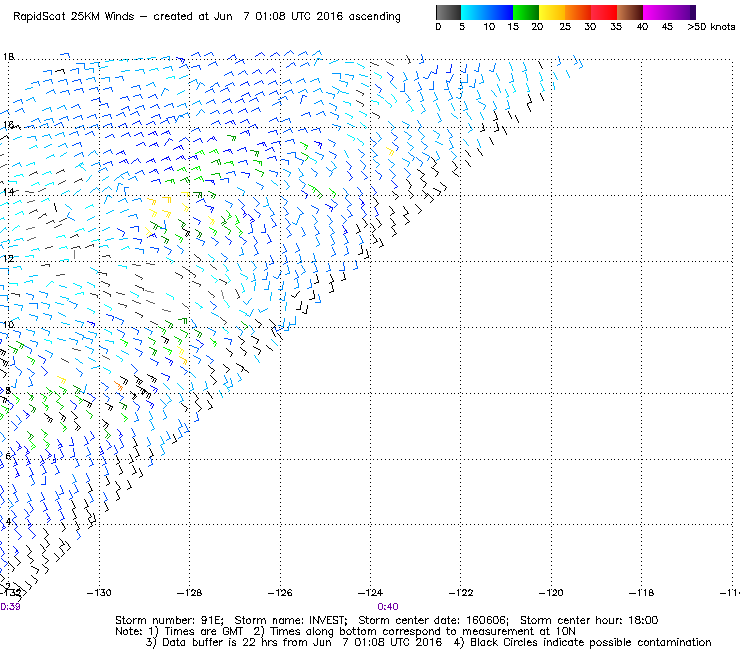The width and height of the screenshot is (740, 650).
Task: Click the 'Storm name: INVEST;' text
Action: 291,620
